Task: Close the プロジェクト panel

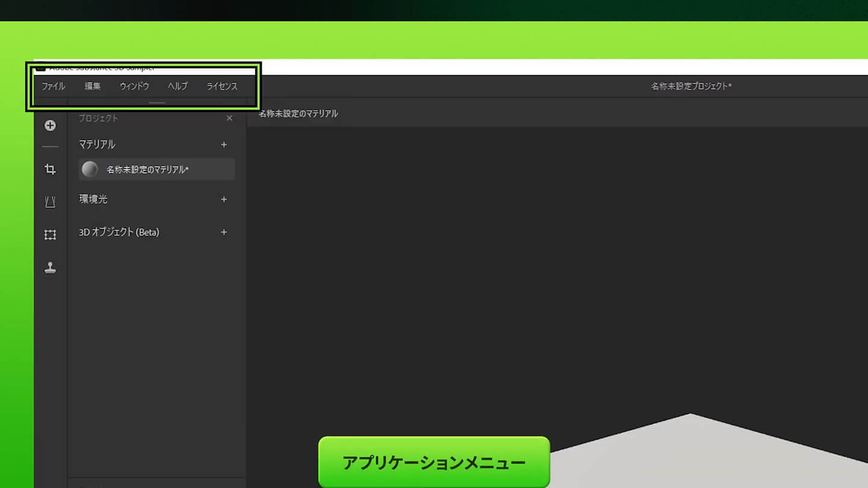Action: point(229,118)
